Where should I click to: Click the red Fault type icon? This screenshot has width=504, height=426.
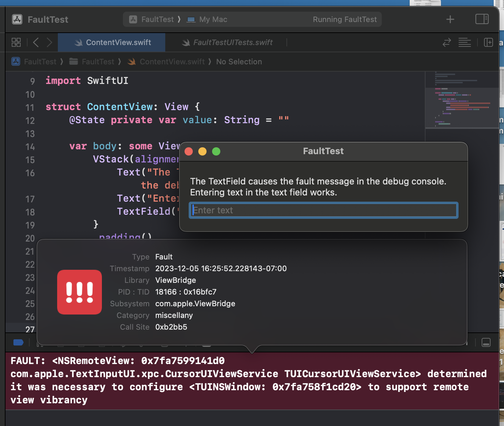(x=80, y=292)
